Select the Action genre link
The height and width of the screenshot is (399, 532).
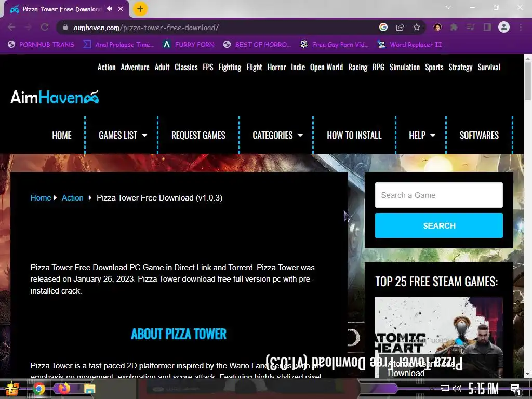pyautogui.click(x=107, y=67)
